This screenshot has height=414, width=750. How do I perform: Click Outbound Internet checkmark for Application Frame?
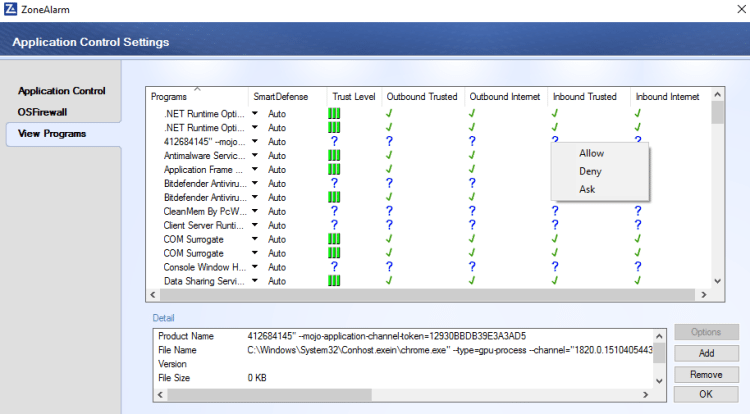pos(472,169)
